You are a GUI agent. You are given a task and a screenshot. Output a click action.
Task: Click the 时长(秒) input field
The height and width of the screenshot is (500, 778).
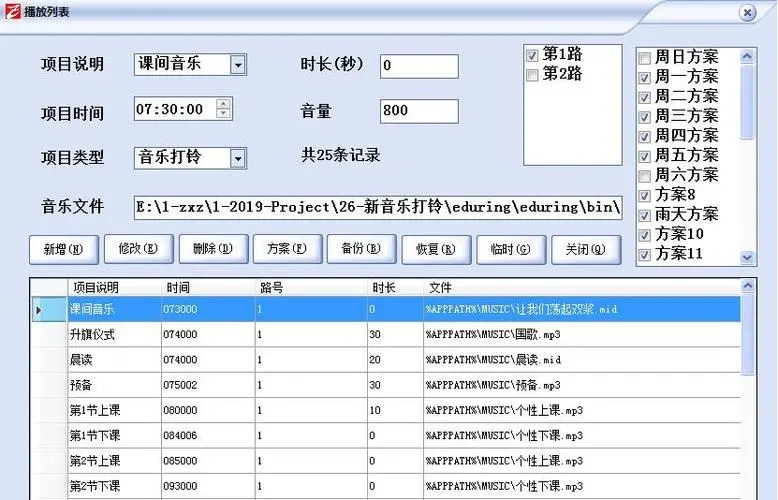click(419, 66)
